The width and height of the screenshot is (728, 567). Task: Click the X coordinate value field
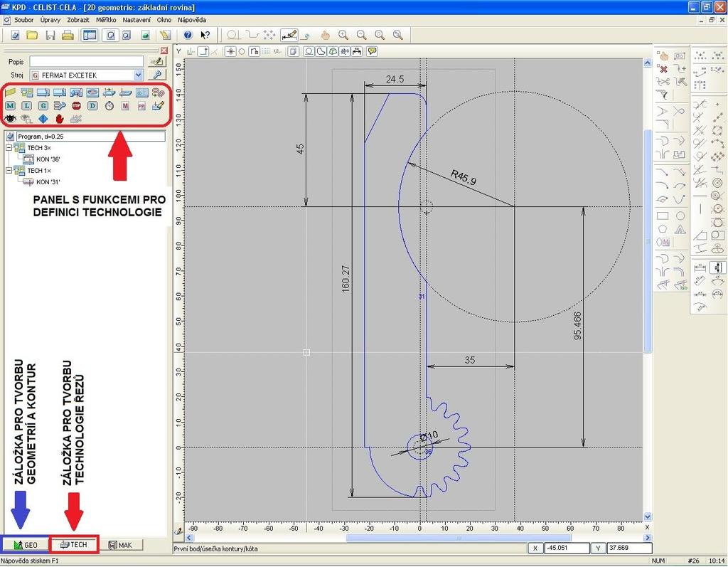(567, 548)
